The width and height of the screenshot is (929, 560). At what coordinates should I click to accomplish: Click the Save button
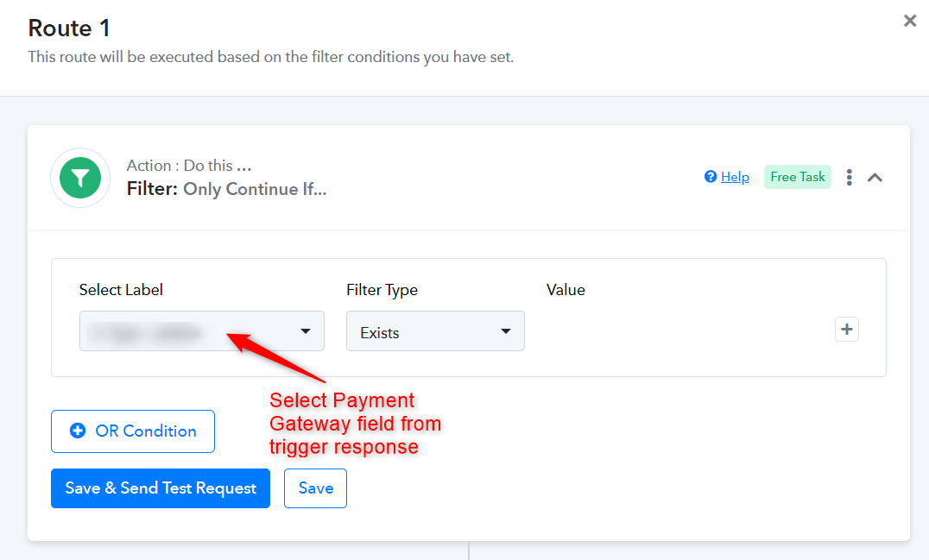pyautogui.click(x=315, y=488)
